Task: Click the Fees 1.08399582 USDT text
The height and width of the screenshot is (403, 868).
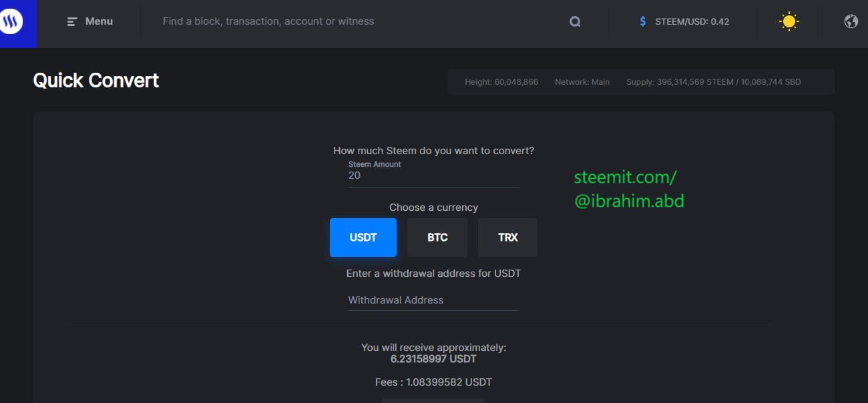Action: coord(433,382)
